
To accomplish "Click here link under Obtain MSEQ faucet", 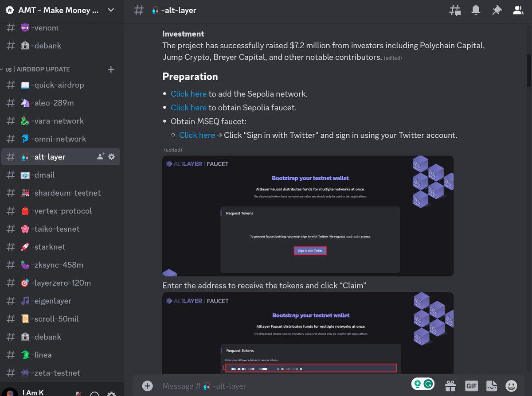I will point(197,135).
